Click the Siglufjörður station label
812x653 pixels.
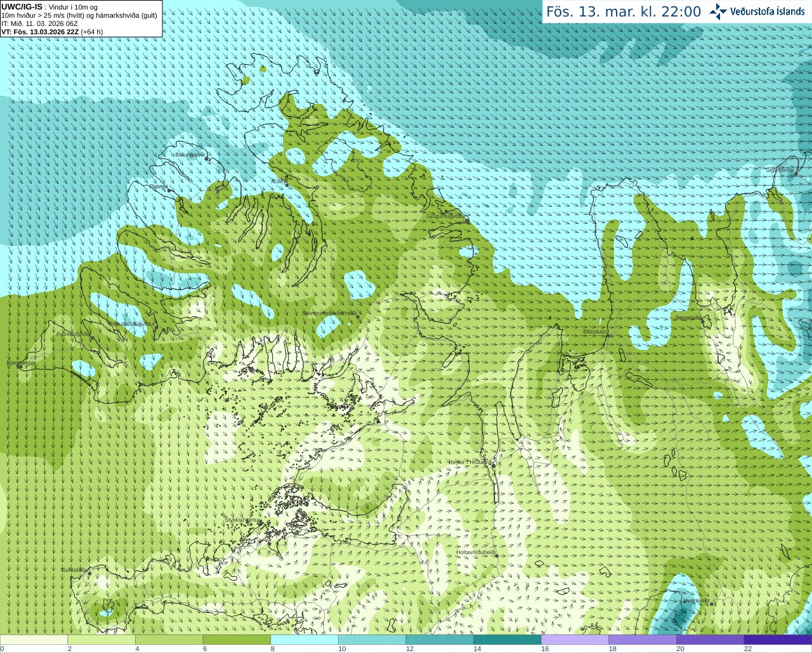pyautogui.click(x=781, y=170)
